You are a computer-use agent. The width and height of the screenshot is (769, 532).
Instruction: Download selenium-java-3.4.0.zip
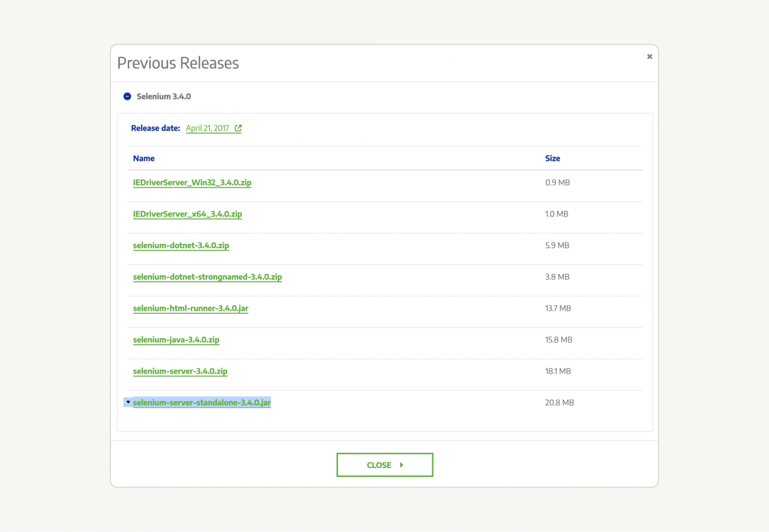pos(176,340)
